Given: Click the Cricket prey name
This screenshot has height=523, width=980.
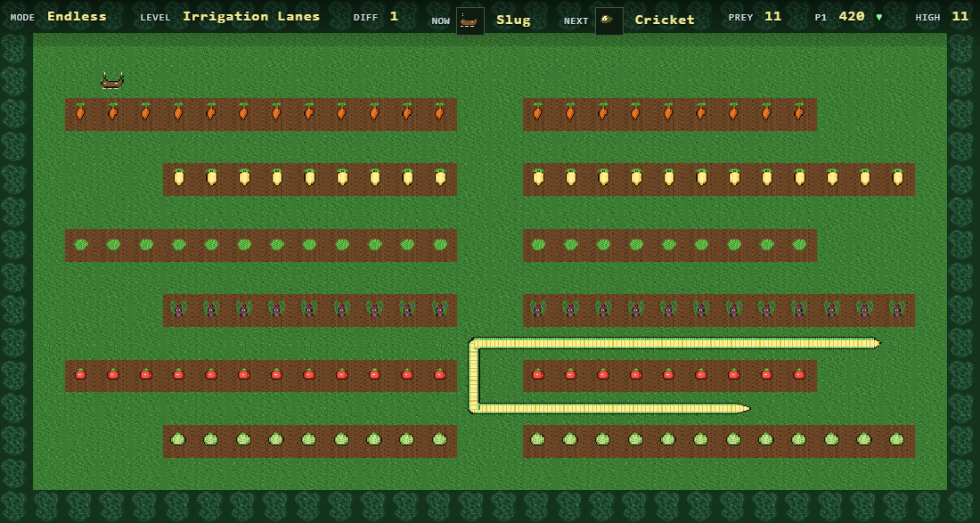Looking at the screenshot, I should 665,20.
